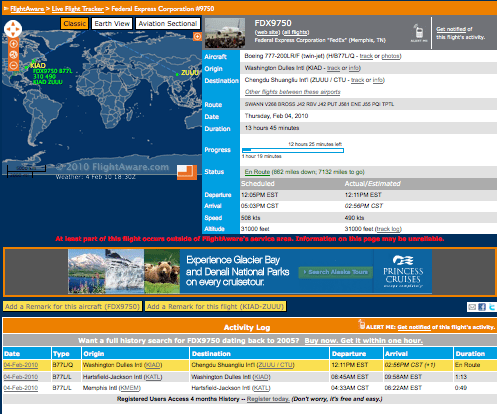
Task: Add a Remark for this aircraft FDX9750
Action: tap(72, 306)
